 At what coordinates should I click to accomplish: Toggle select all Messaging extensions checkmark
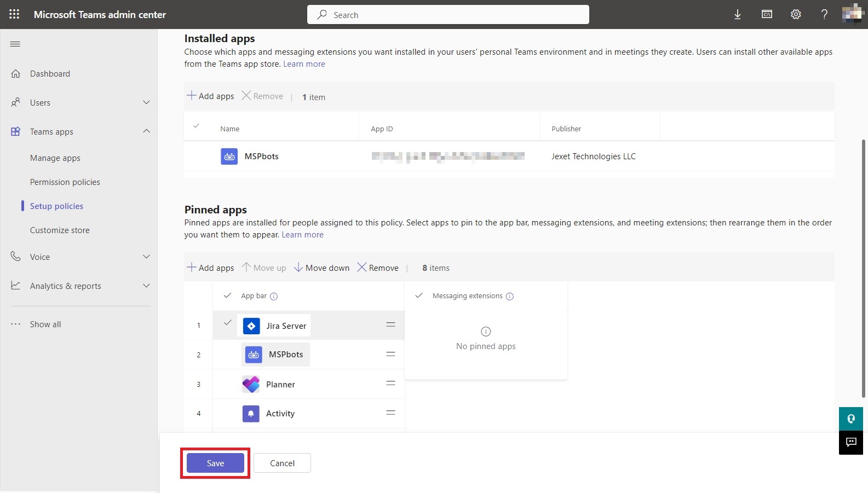(x=419, y=295)
